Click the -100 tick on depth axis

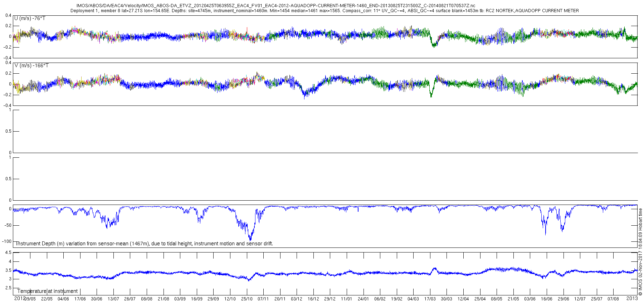6,241
